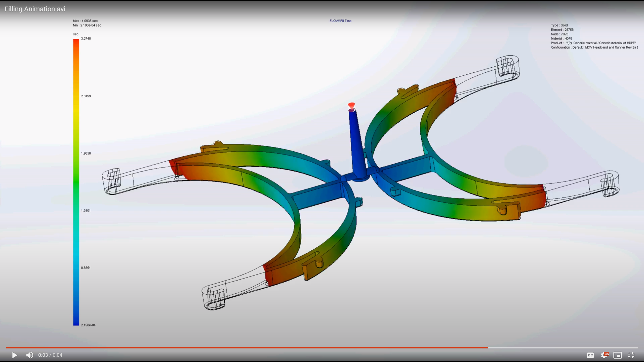Seek on the red video progress bar

322,348
